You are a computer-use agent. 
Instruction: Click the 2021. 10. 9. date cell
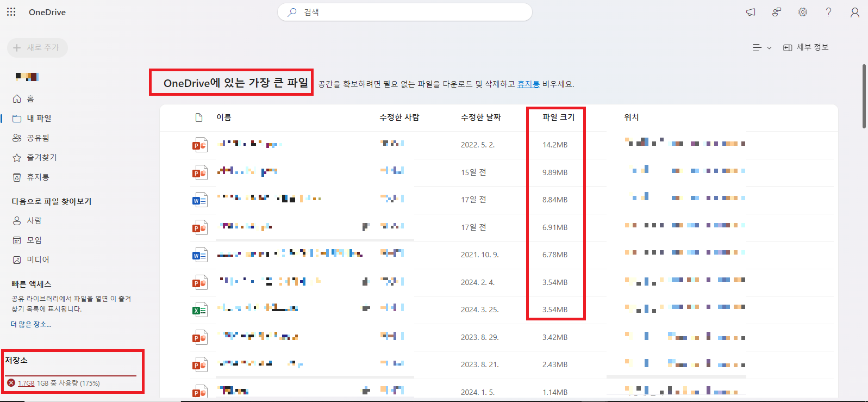coord(480,255)
